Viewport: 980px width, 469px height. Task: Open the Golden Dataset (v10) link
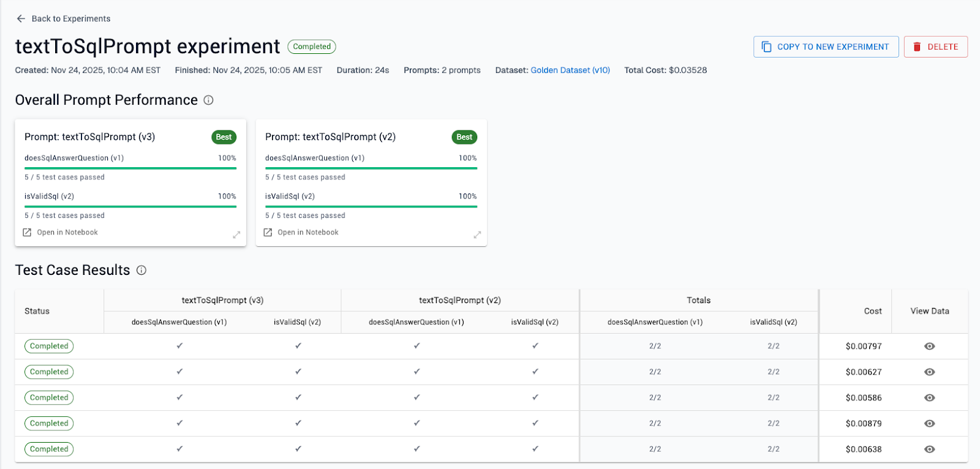coord(570,70)
